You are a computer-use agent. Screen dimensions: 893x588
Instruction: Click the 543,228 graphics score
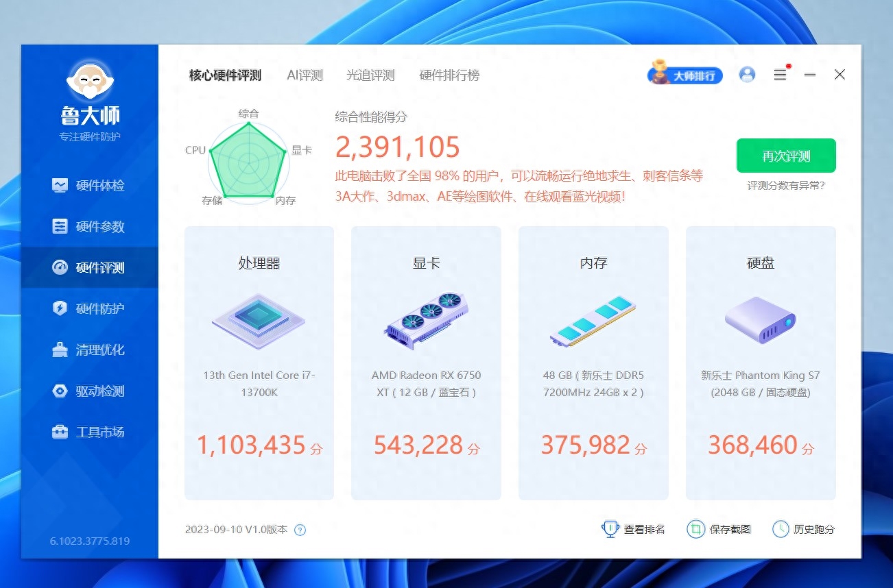point(418,445)
